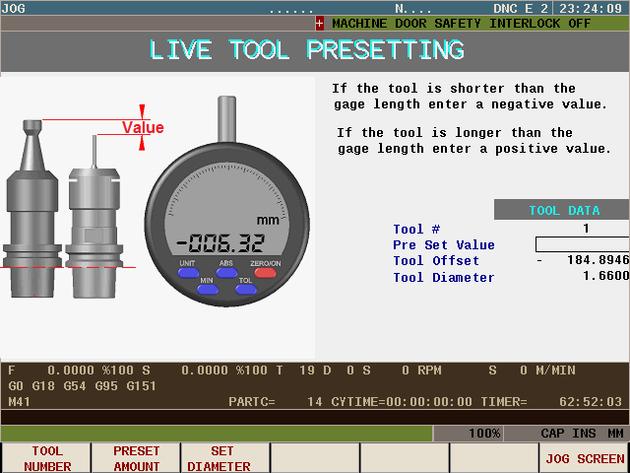This screenshot has width=630, height=473.
Task: Click the G0 G18 G54 G95 G151 modal codes
Action: pyautogui.click(x=82, y=386)
